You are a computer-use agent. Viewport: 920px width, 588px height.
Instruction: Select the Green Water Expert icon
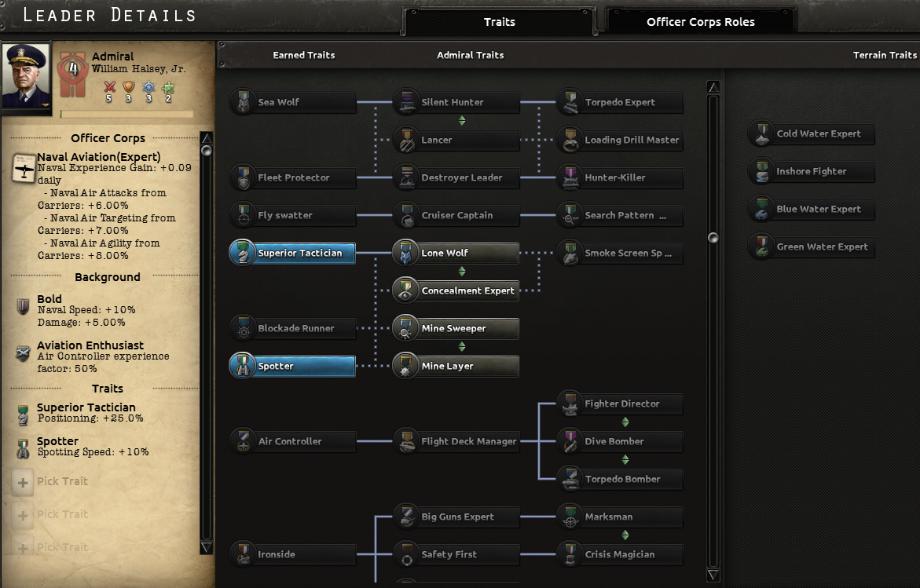[762, 247]
